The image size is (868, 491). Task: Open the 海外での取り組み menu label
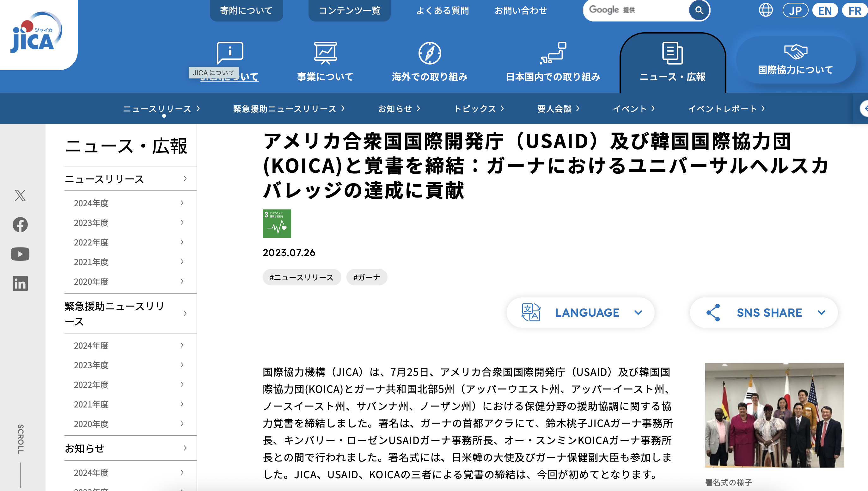click(x=430, y=77)
